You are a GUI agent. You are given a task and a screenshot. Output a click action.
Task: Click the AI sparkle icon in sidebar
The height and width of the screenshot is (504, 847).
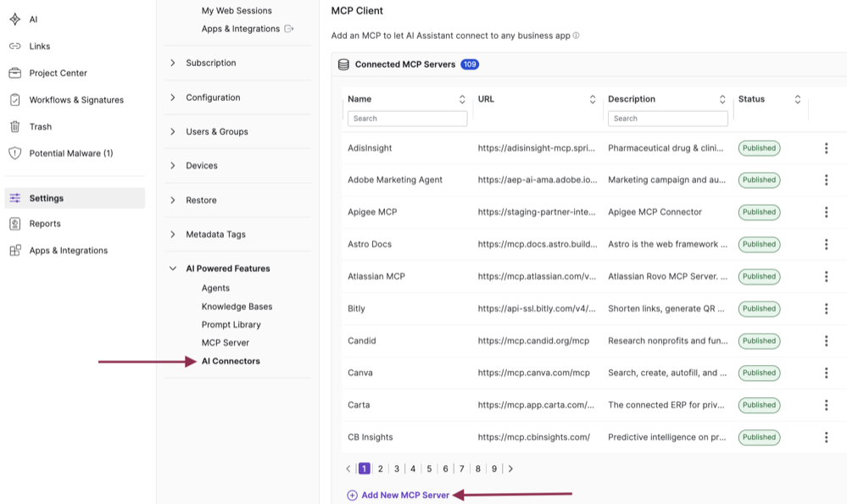pyautogui.click(x=15, y=19)
